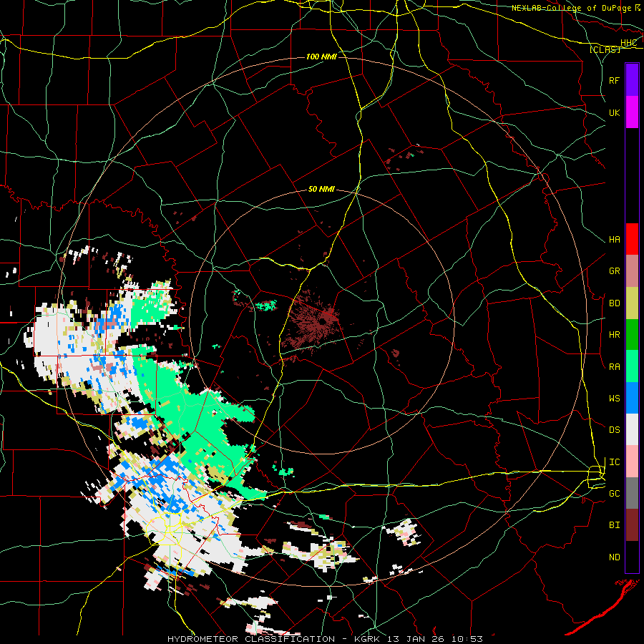Click the "RF" legend label text
Viewport: 644px width, 644px height.
click(614, 80)
